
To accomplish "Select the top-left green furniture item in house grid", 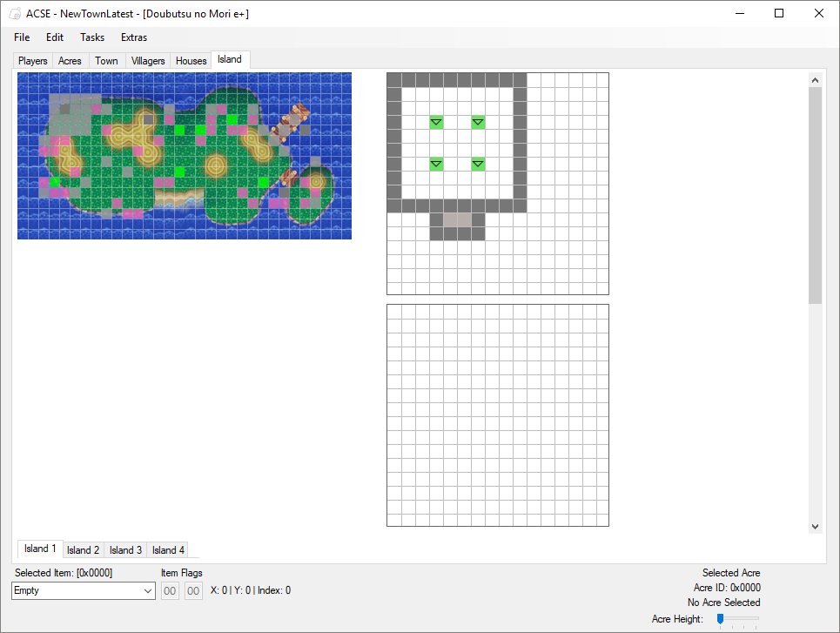I will [x=437, y=122].
